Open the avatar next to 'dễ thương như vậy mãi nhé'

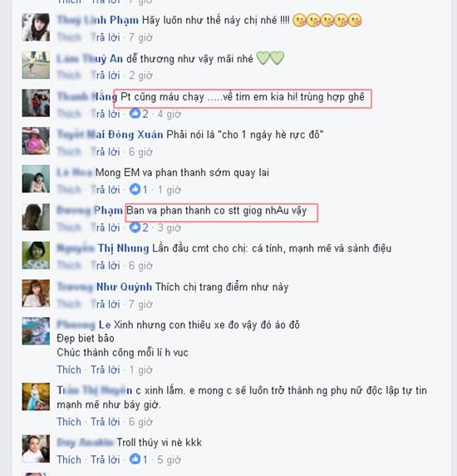point(36,65)
